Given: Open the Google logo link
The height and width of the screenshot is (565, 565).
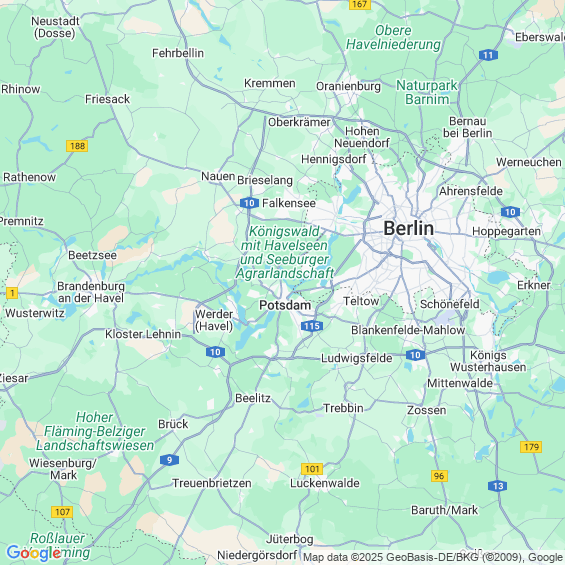Looking at the screenshot, I should (34, 553).
